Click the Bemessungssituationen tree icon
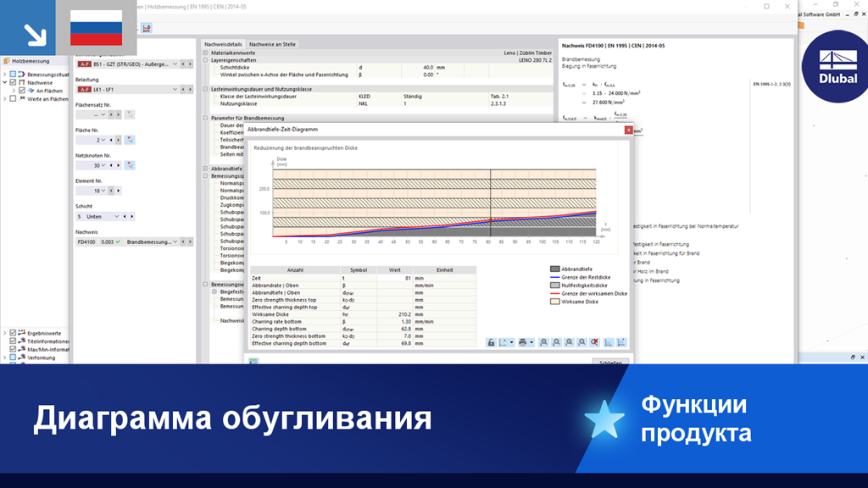 [x=21, y=75]
